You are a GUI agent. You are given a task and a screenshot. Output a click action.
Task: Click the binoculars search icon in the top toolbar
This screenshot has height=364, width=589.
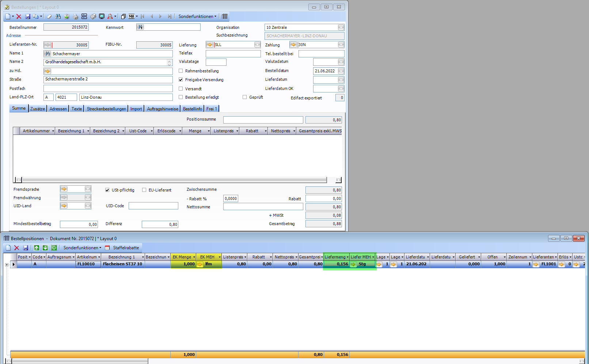(x=58, y=16)
